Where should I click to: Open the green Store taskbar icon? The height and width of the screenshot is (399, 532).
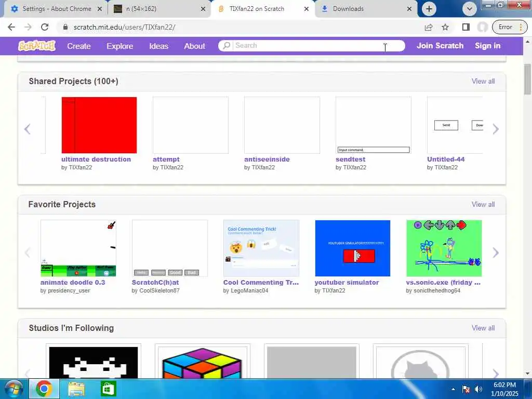tap(108, 389)
